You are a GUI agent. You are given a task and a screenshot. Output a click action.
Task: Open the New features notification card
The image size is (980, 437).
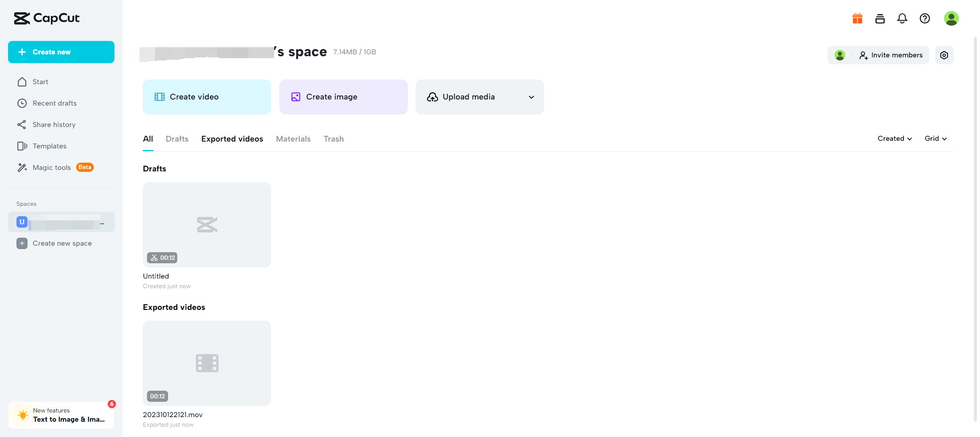[61, 415]
